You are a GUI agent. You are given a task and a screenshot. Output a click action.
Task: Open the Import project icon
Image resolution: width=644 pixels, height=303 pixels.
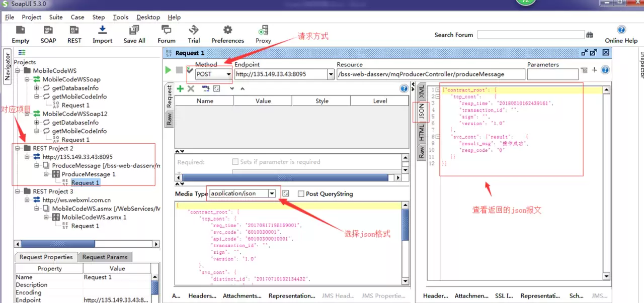(103, 31)
